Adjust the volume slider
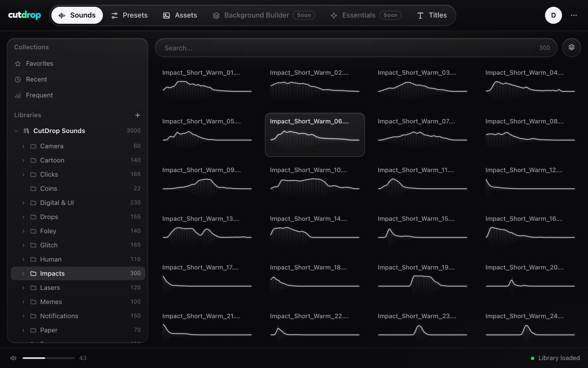588x368 pixels. click(48, 358)
